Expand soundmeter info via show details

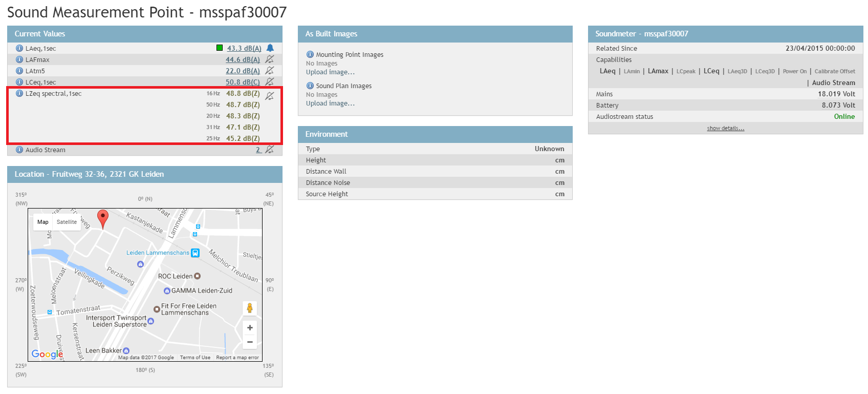pyautogui.click(x=725, y=128)
